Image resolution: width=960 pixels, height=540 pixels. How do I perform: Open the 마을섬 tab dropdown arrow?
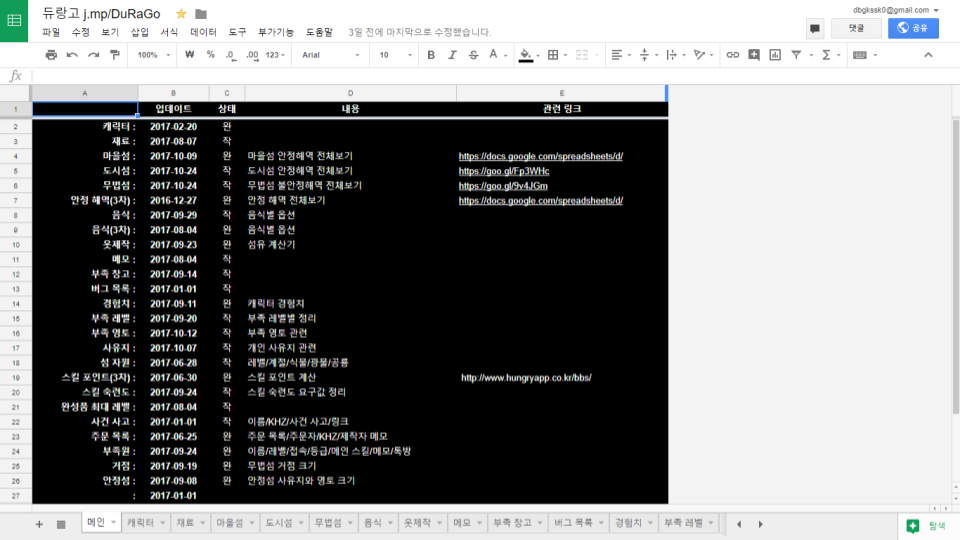coord(252,523)
